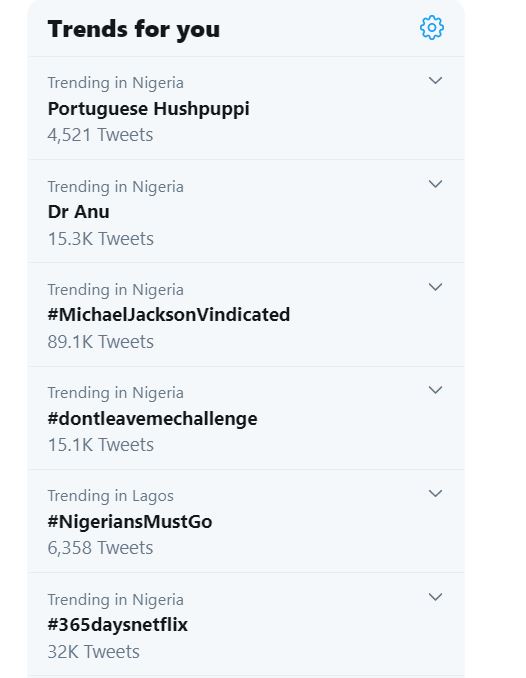Select the 32K Tweets count
The width and height of the screenshot is (526, 678).
93,652
